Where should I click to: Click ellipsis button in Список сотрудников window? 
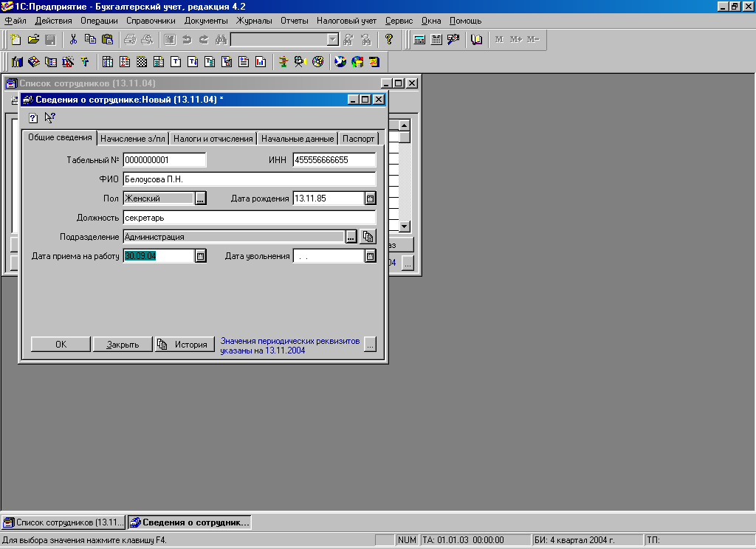click(408, 263)
